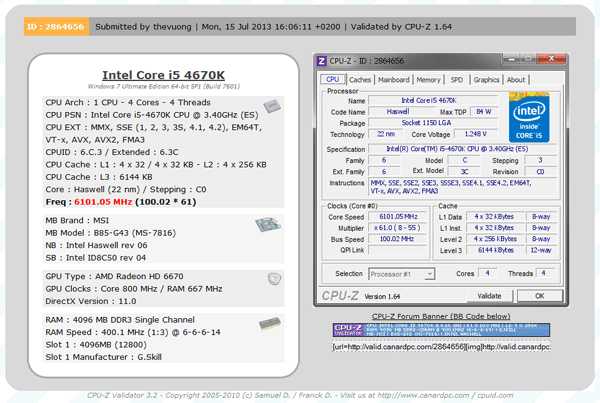Screen dimensions: 600x403
Task: Close the CPU-Z window
Action: point(551,59)
